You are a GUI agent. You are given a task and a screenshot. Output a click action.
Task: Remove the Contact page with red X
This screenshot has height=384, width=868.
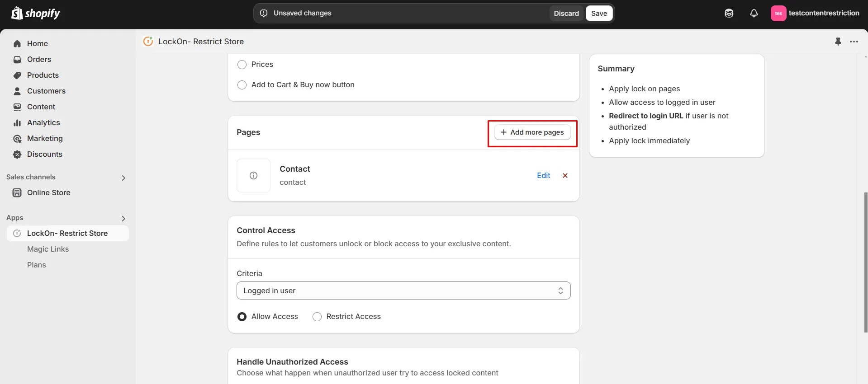pyautogui.click(x=565, y=175)
